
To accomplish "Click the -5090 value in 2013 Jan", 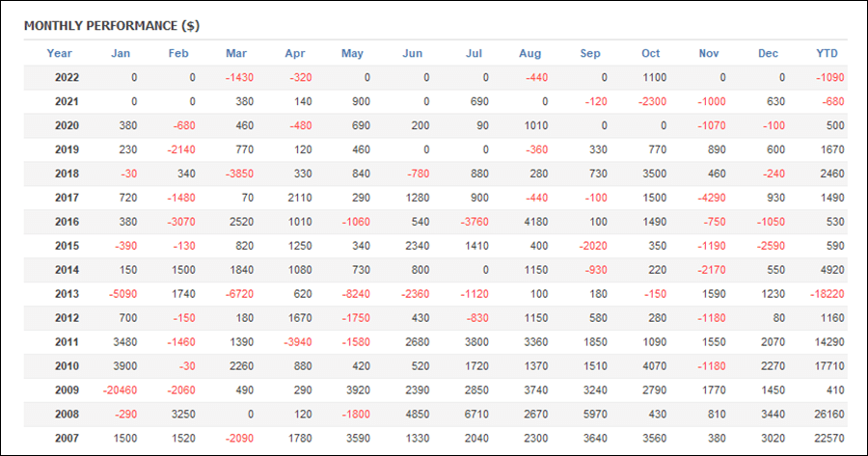I will 122,294.
